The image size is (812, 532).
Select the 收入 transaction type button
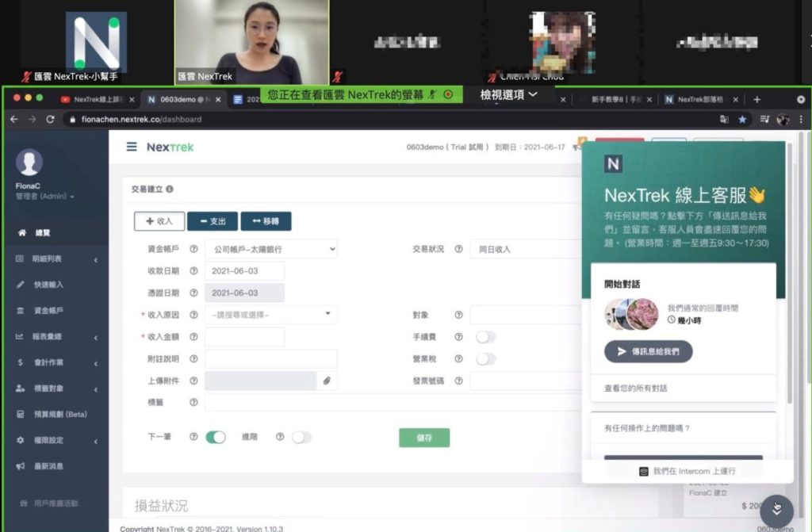point(159,221)
